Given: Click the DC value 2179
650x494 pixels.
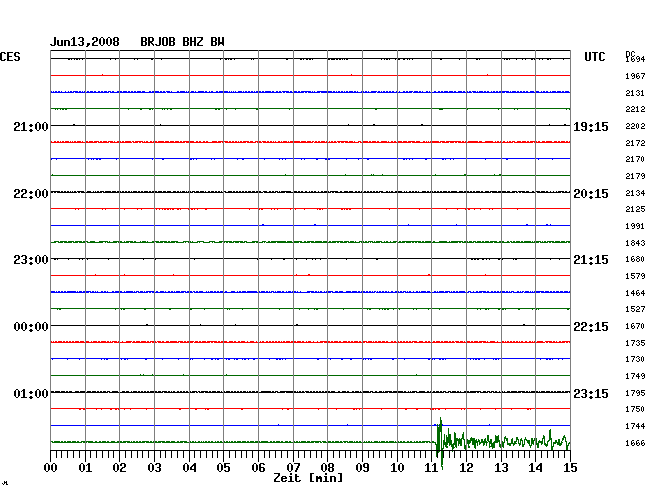Looking at the screenshot, I should pos(635,176).
